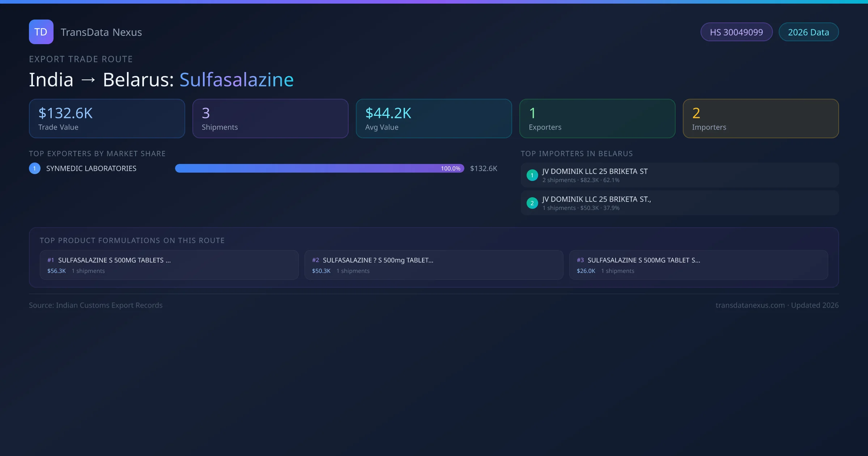
Task: Click the blue rank 1 exporter badge
Action: tap(35, 168)
